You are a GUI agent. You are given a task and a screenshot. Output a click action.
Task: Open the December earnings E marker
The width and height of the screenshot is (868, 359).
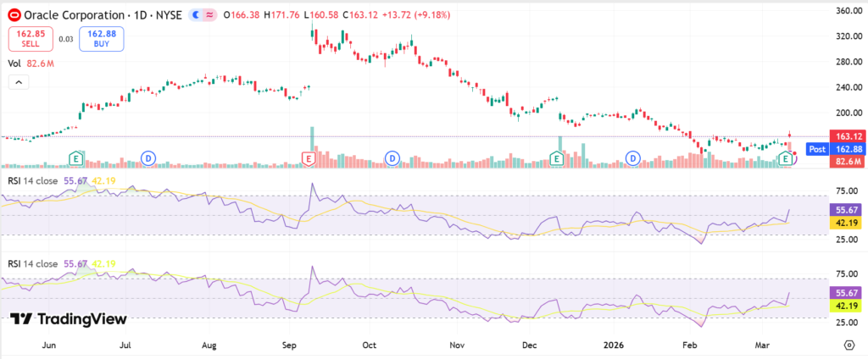pos(557,158)
